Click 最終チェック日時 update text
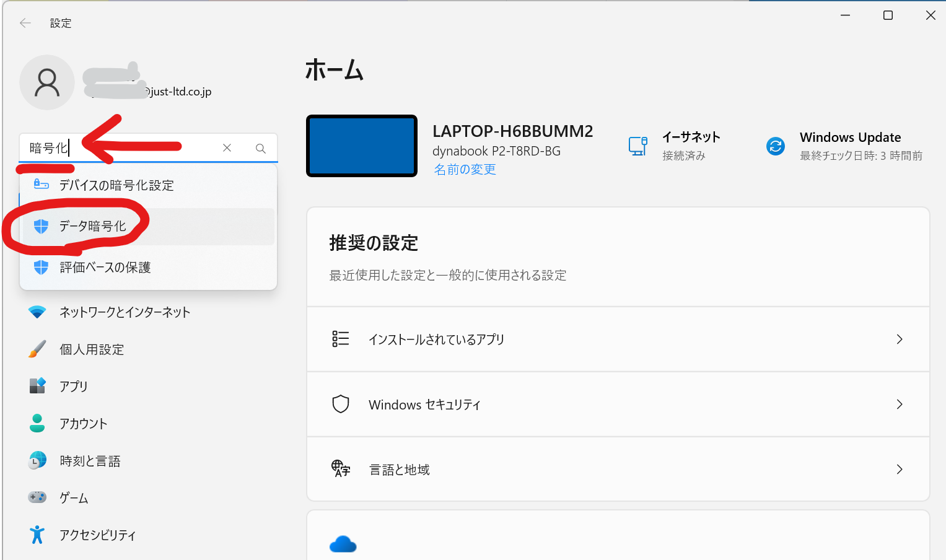The image size is (946, 560). coord(861,155)
